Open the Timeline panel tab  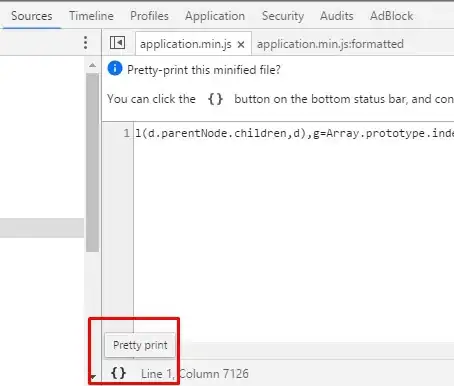pyautogui.click(x=91, y=16)
